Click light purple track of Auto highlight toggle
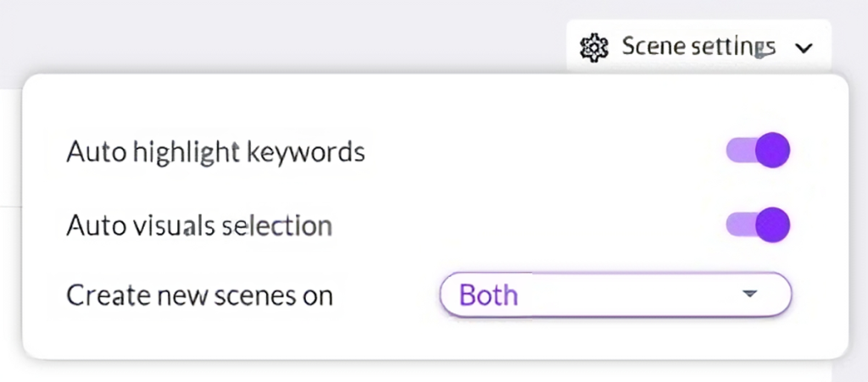 737,151
